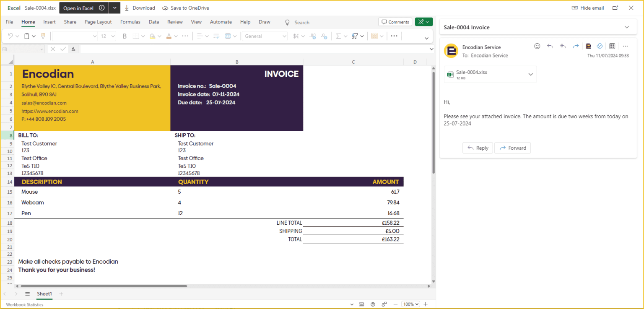644x309 pixels.
Task: Insert a function using the fx icon
Action: pos(73,49)
